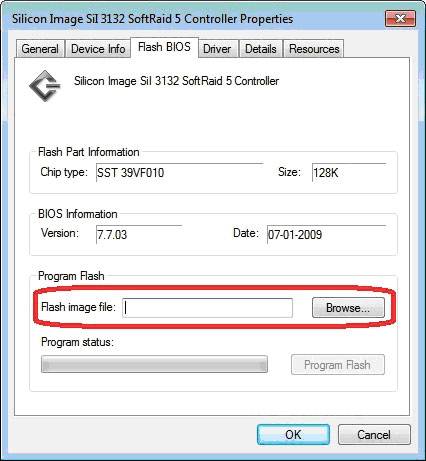Click the Flash image file input field
This screenshot has width=426, height=461.
[x=207, y=308]
